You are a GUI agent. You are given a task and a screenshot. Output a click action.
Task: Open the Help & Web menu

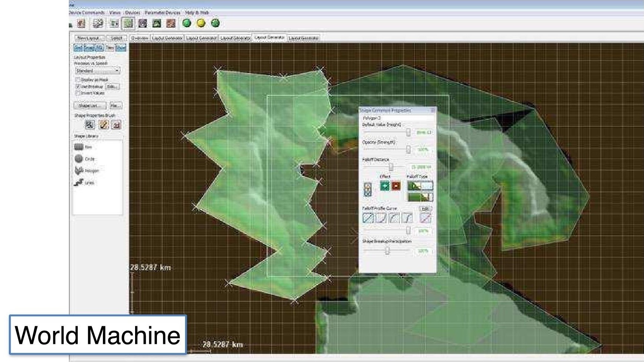click(x=197, y=13)
